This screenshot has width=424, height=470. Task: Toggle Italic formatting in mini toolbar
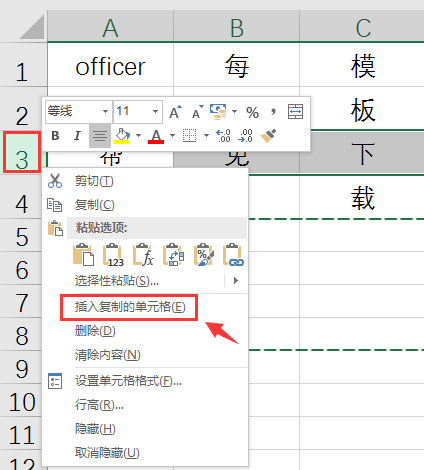[x=77, y=136]
